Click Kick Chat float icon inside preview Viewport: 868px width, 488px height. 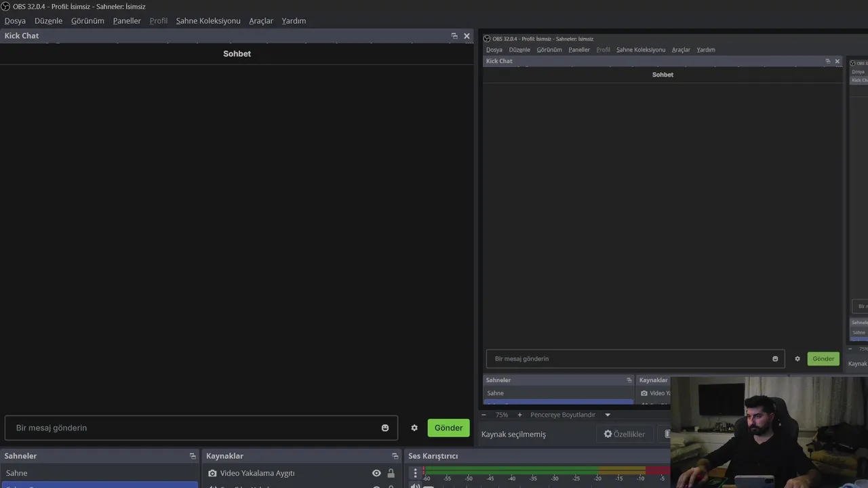click(827, 61)
